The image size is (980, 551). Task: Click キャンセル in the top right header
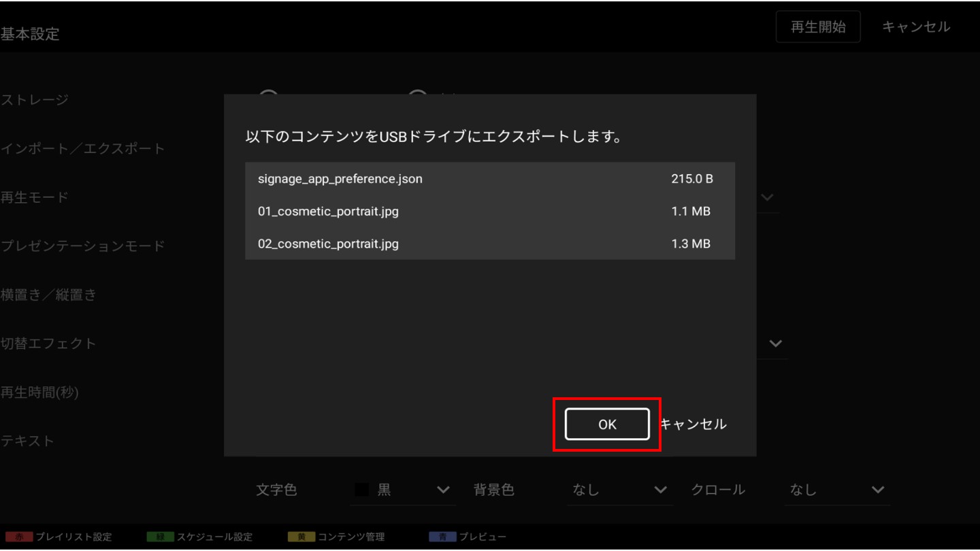915,27
